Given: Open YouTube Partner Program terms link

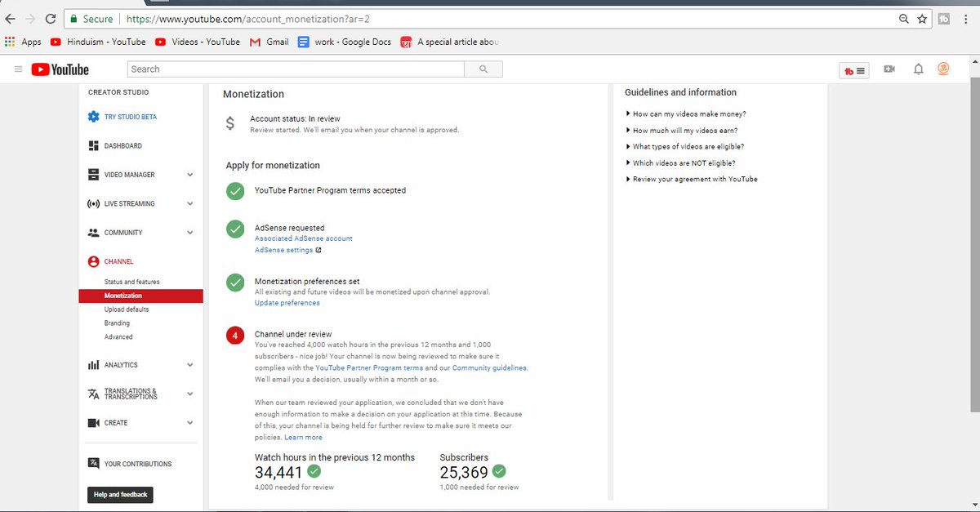Looking at the screenshot, I should point(369,368).
